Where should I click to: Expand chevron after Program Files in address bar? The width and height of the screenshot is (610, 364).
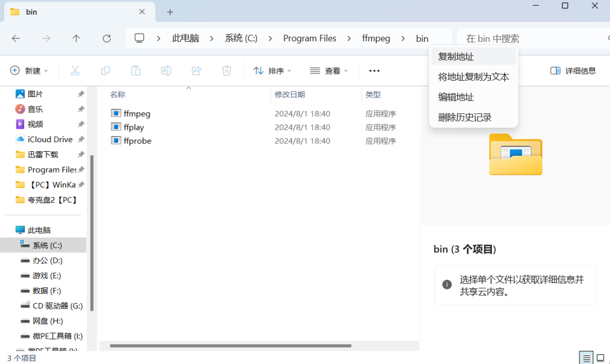349,38
